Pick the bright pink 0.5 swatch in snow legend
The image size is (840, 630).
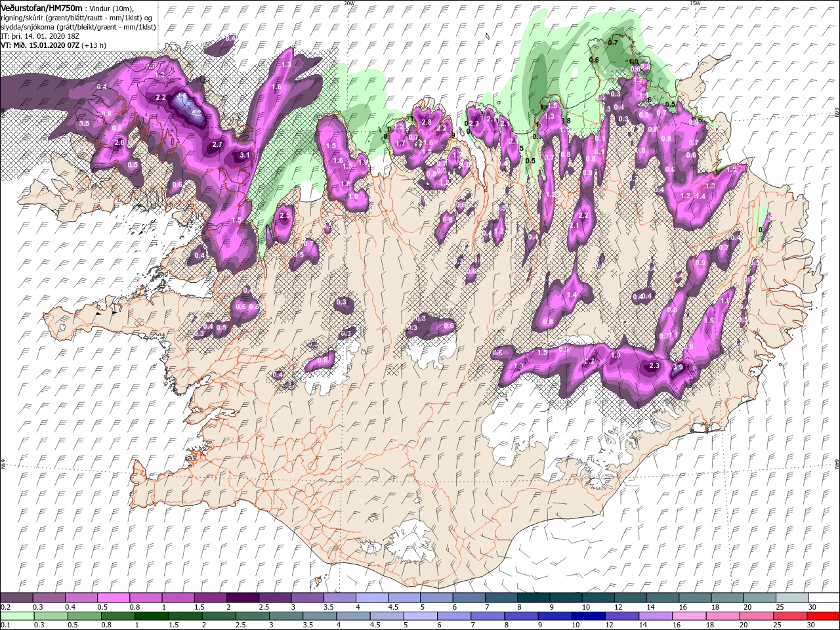point(113,598)
